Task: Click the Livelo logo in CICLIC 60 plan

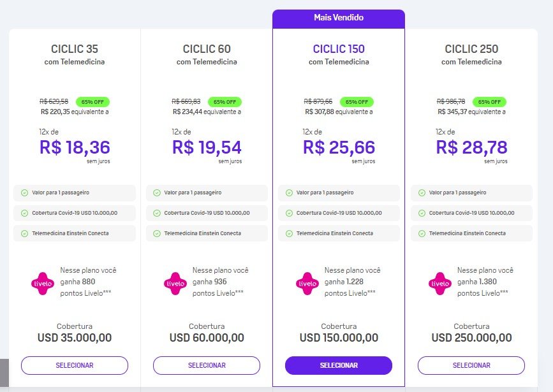Action: (175, 284)
